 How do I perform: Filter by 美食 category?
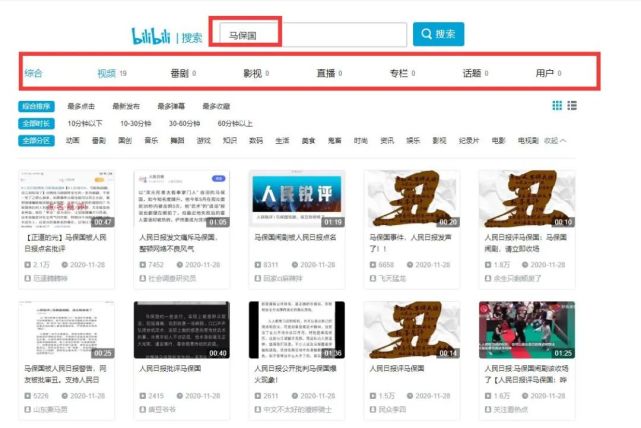(x=308, y=141)
